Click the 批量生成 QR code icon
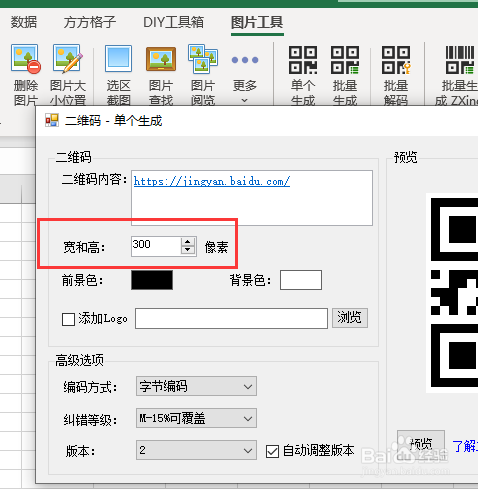 (x=345, y=60)
